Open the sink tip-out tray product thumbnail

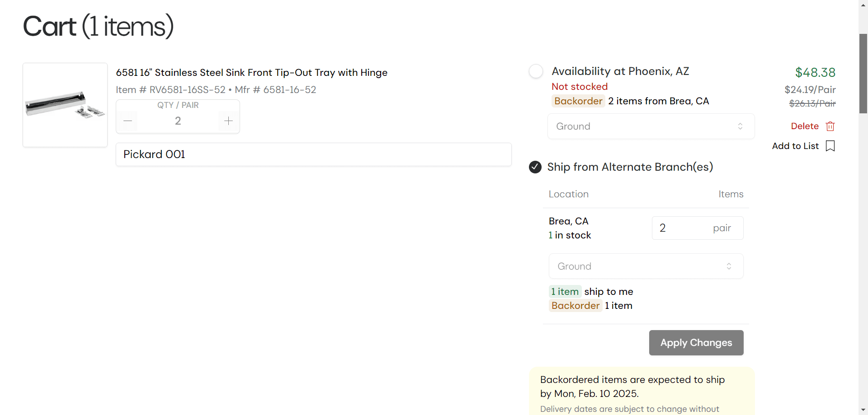click(x=65, y=105)
